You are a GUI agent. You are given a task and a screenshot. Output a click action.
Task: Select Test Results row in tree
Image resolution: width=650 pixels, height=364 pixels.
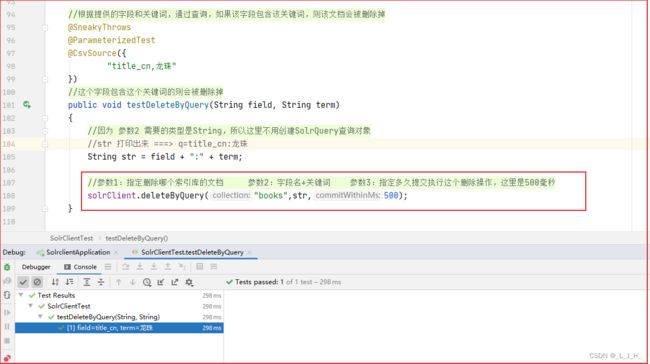click(x=119, y=295)
